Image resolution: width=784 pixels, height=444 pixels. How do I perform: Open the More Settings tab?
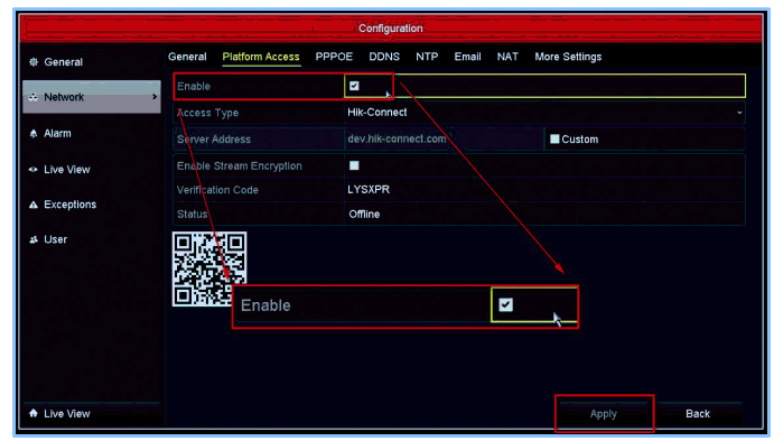point(568,56)
